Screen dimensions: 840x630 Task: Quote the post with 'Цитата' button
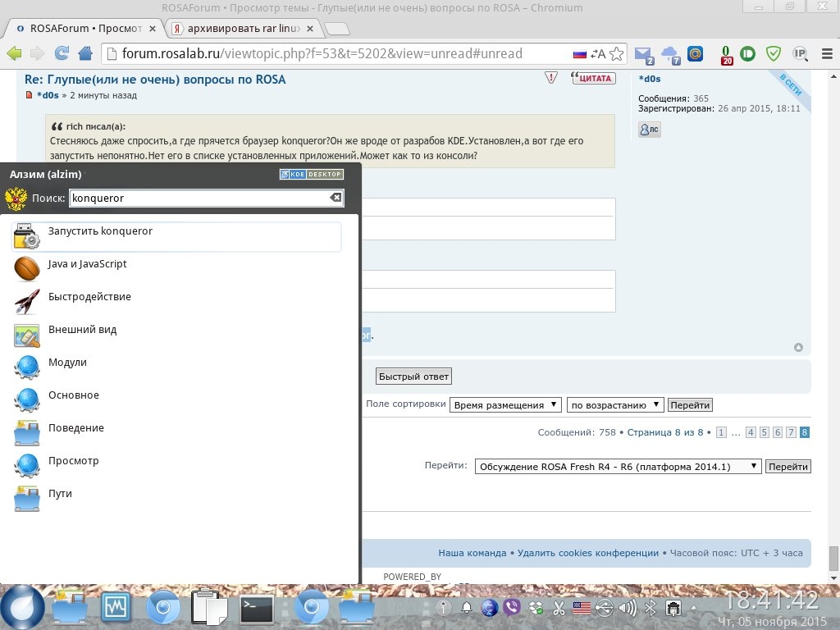[594, 78]
